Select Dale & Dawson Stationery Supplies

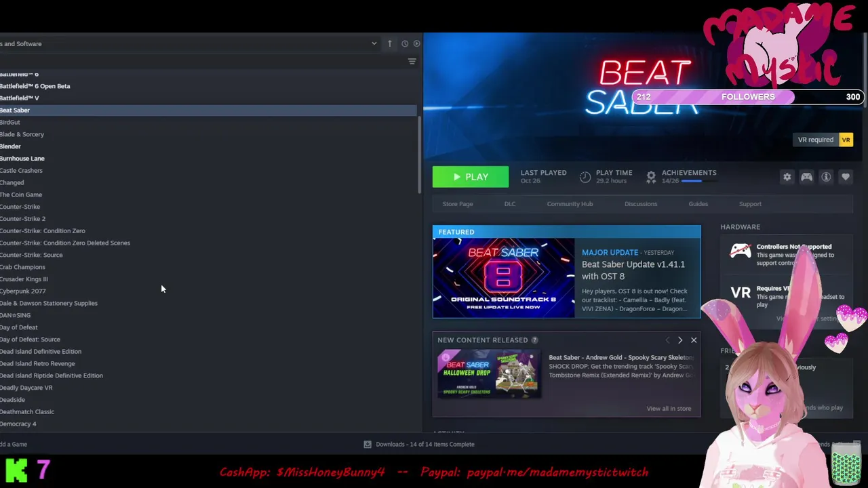(x=208, y=303)
